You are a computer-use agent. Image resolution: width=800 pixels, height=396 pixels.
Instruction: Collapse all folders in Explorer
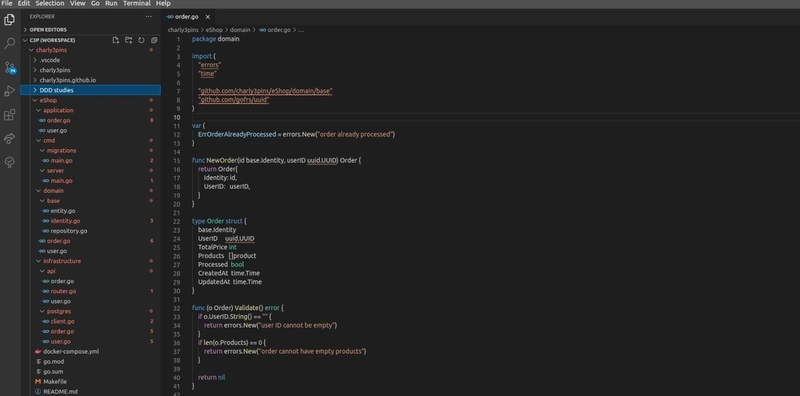click(154, 40)
